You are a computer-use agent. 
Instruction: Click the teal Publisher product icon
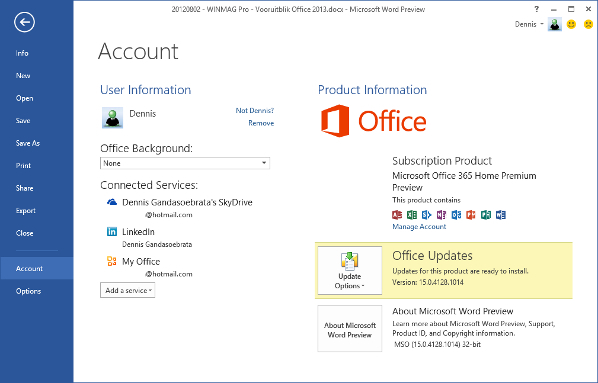[x=486, y=215]
